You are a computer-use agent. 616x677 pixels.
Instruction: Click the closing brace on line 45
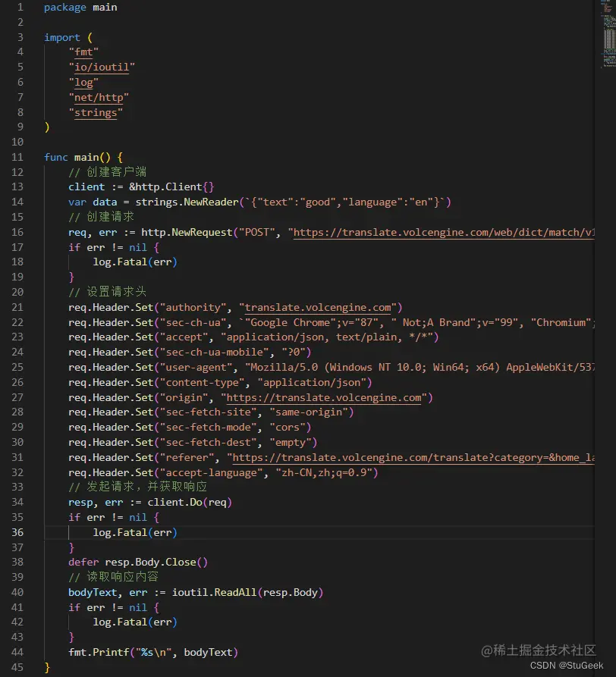click(47, 667)
